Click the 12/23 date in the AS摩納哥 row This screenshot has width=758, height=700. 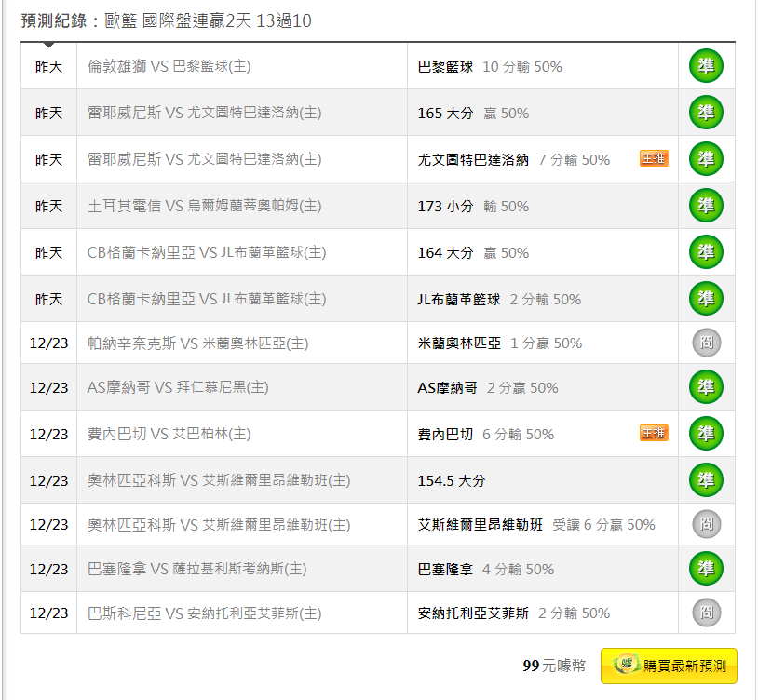pyautogui.click(x=48, y=387)
